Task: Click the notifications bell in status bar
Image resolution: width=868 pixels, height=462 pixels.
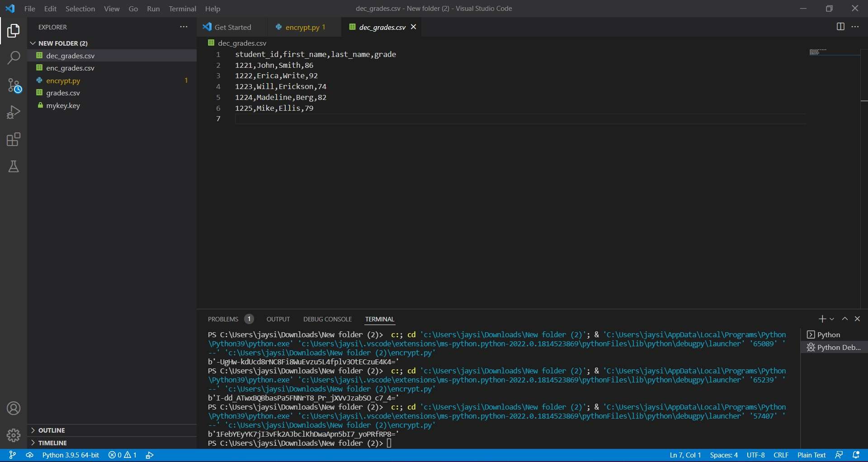Action: [x=856, y=455]
